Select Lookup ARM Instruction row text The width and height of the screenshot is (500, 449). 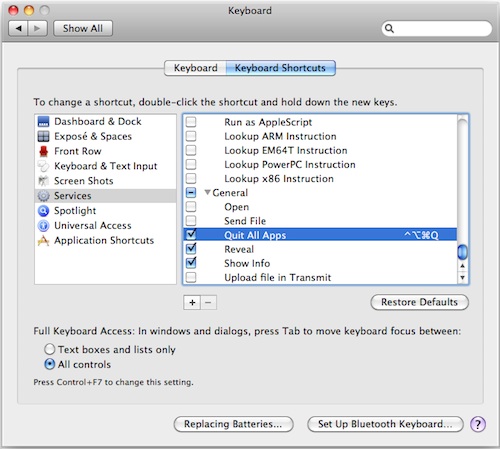[280, 136]
